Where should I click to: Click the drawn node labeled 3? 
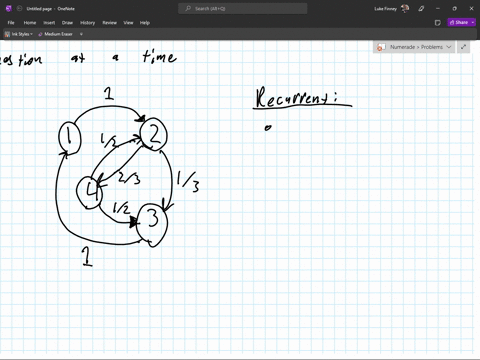tap(152, 224)
